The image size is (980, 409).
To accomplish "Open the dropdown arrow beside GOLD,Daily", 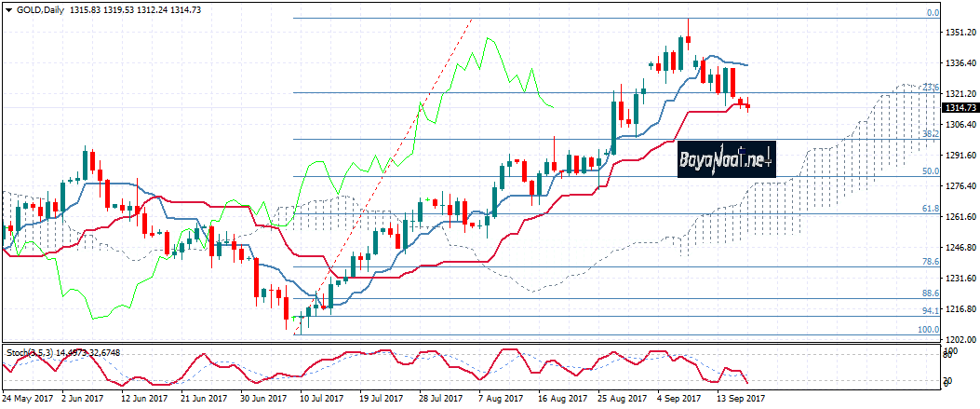I will [7, 8].
